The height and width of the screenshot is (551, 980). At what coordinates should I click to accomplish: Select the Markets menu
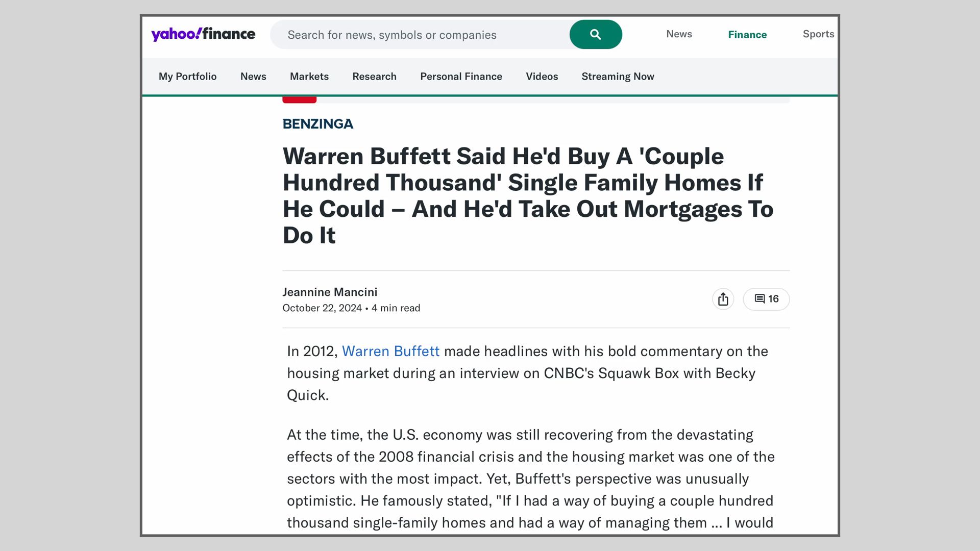pyautogui.click(x=309, y=77)
